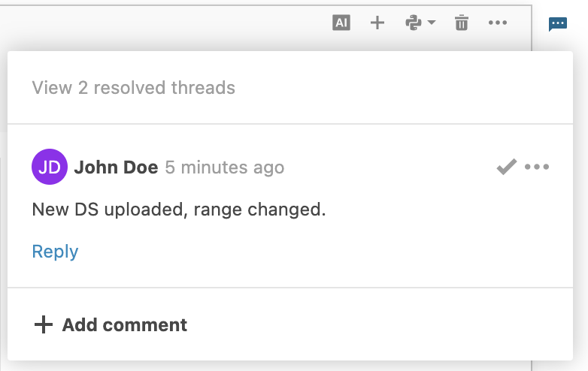Image resolution: width=588 pixels, height=371 pixels.
Task: Expand View 2 resolved threads
Action: [133, 88]
